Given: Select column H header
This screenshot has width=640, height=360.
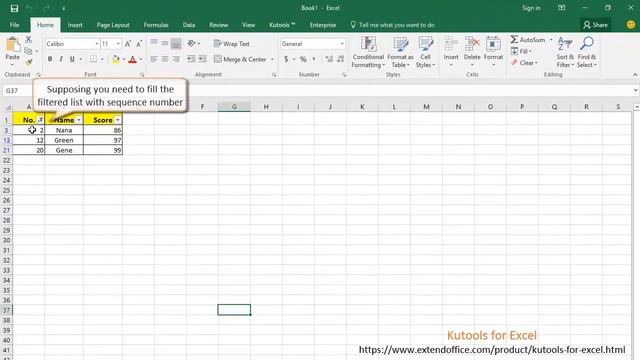Looking at the screenshot, I should pos(266,107).
